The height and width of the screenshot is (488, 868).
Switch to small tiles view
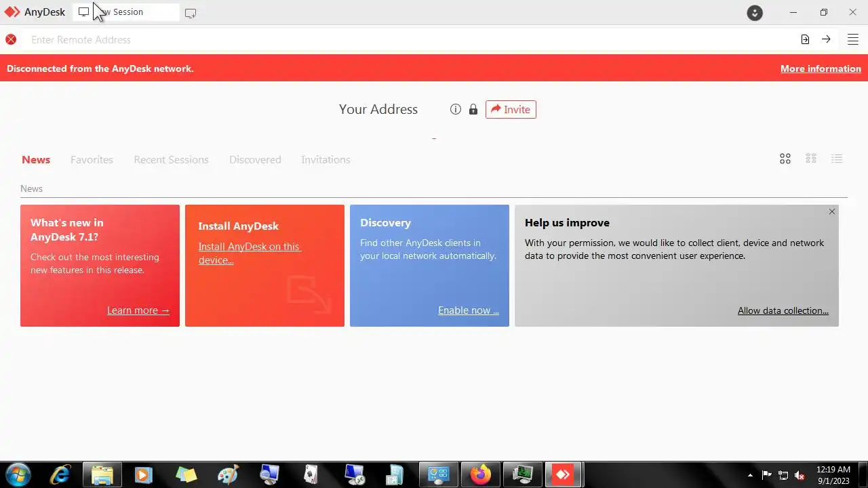point(811,159)
